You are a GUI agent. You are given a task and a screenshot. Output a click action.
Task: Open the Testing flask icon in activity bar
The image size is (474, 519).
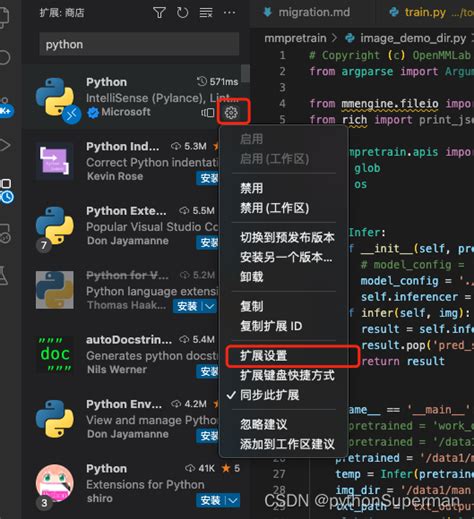tap(4, 275)
